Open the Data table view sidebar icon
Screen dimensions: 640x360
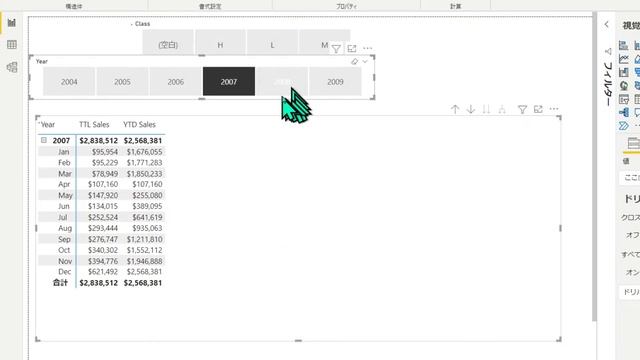tap(12, 44)
